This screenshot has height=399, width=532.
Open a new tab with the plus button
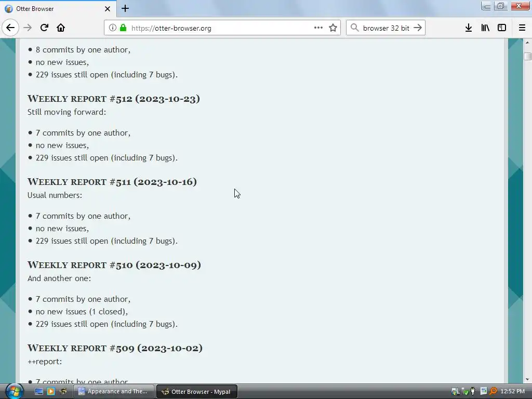(x=125, y=8)
